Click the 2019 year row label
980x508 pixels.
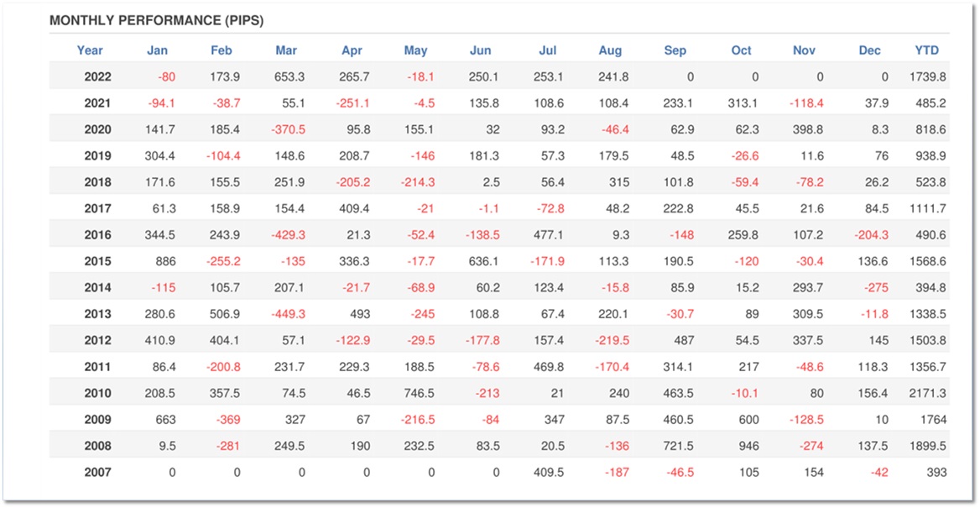coord(97,156)
